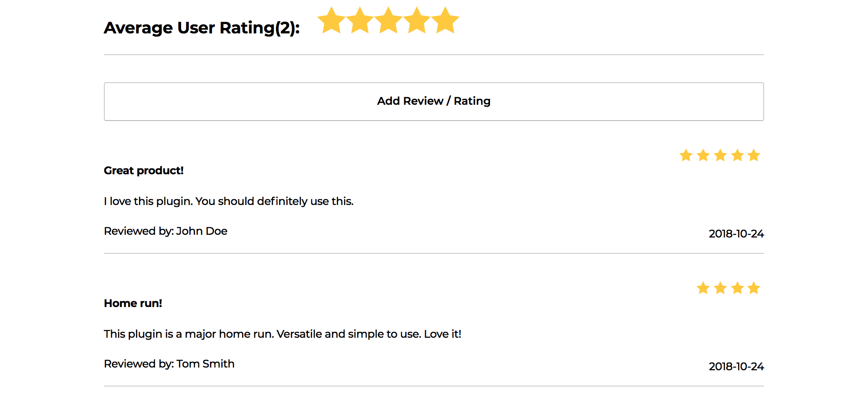Click first star of Great product review

tap(686, 155)
